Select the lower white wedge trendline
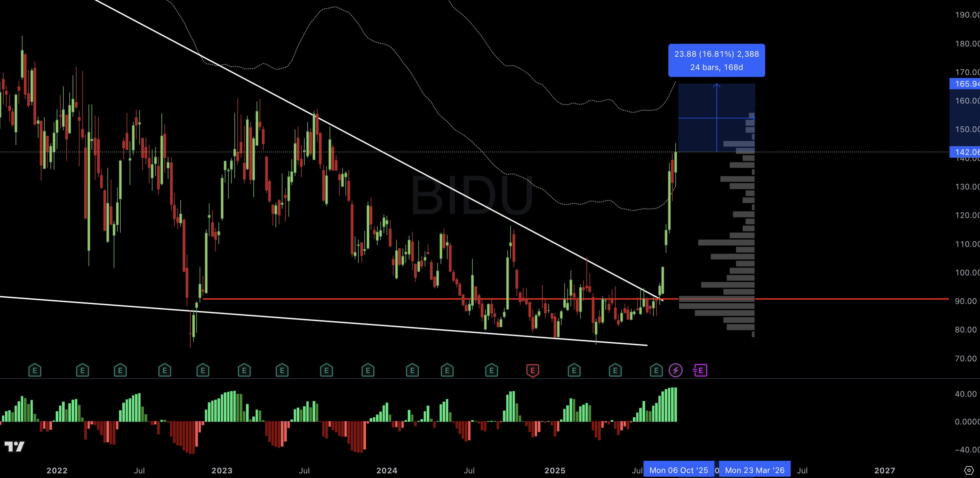Image resolution: width=980 pixels, height=478 pixels. [323, 321]
